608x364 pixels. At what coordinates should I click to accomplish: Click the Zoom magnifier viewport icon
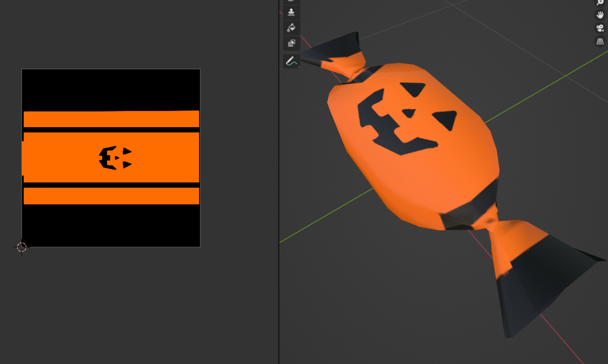click(600, 2)
